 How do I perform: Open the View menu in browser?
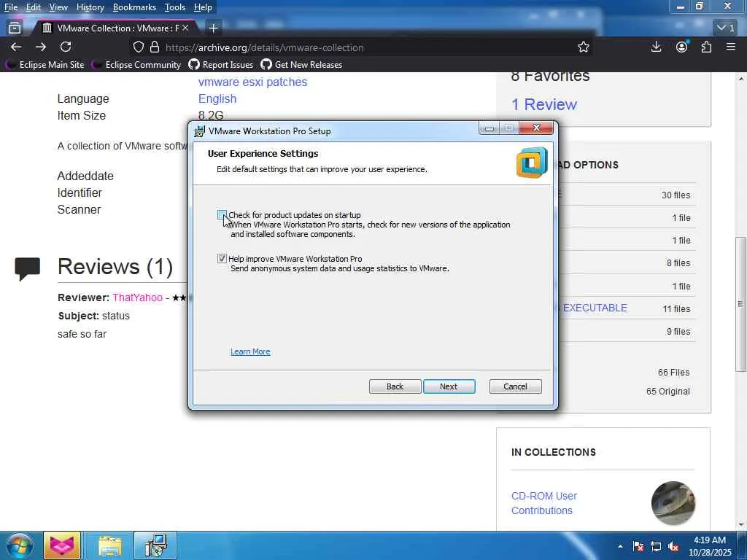(58, 7)
